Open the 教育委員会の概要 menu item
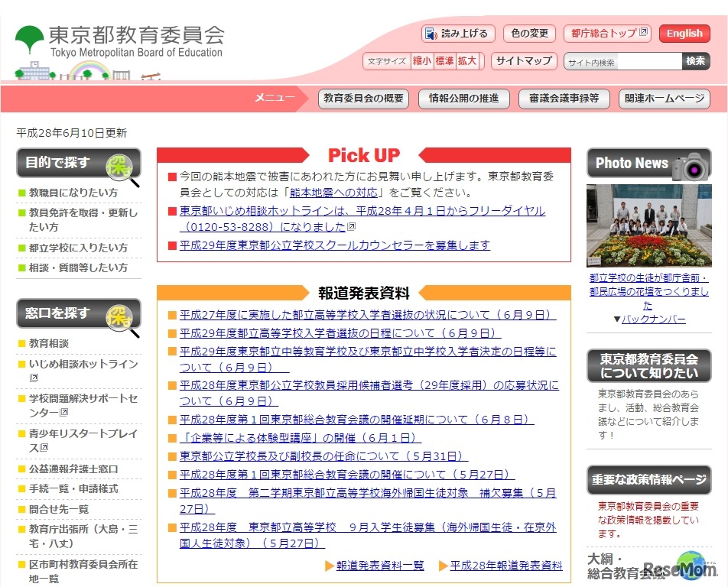 pyautogui.click(x=363, y=99)
